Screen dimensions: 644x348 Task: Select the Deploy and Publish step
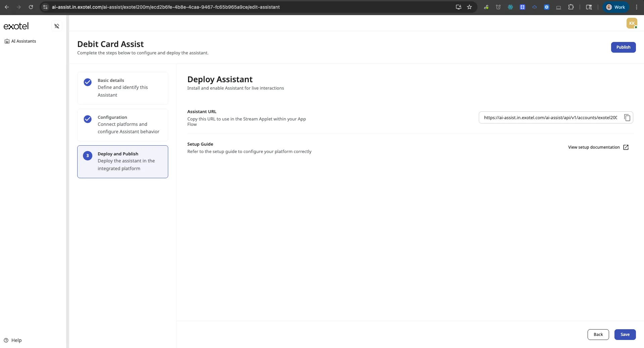(123, 162)
